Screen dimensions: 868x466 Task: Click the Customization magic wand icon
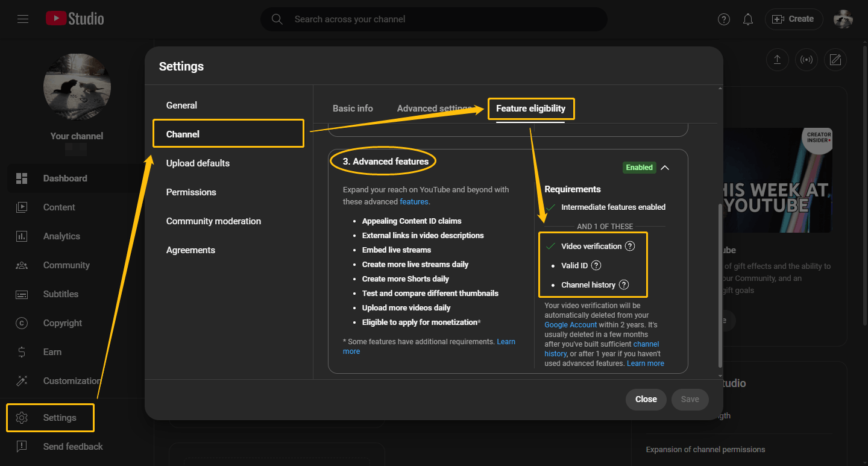(x=22, y=381)
